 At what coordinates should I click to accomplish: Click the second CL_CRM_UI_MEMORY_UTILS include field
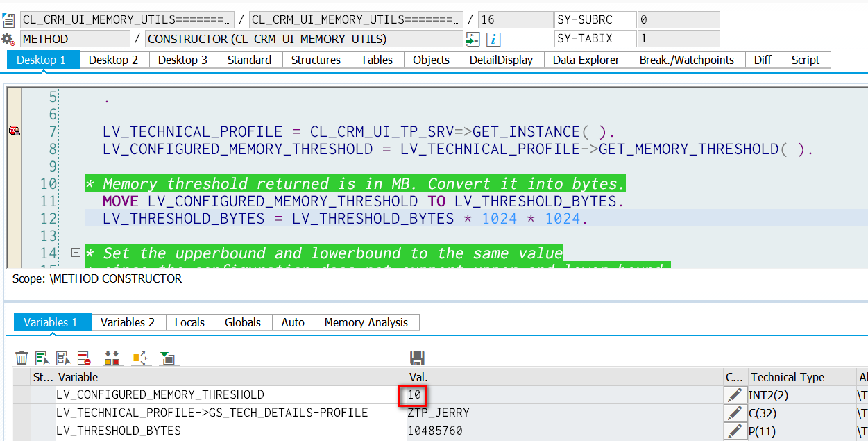(356, 19)
